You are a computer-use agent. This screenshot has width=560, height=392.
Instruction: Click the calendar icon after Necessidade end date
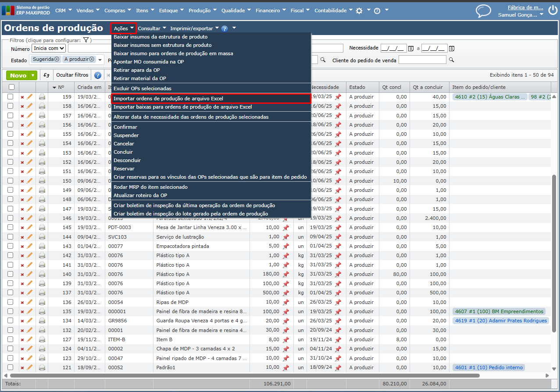[x=452, y=48]
